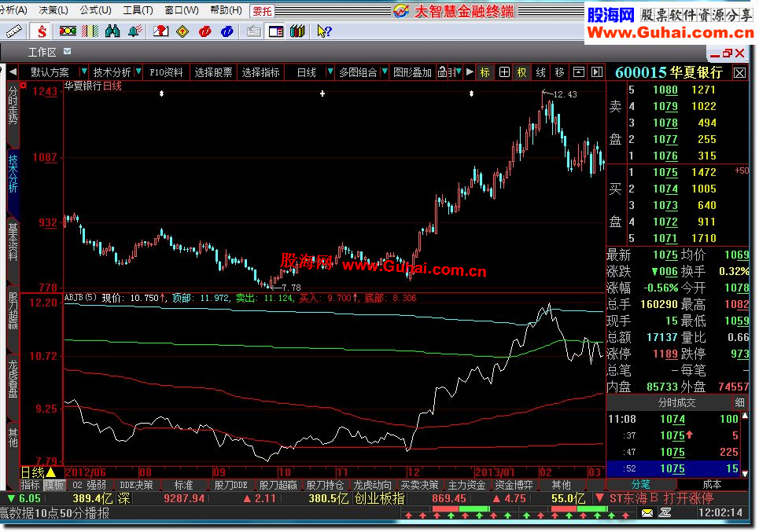759x532 pixels.
Task: Expand the 默认方案 scheme dropdown
Action: coord(83,72)
